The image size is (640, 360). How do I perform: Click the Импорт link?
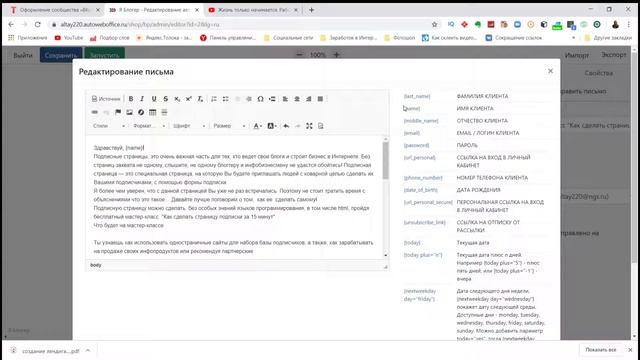577,55
